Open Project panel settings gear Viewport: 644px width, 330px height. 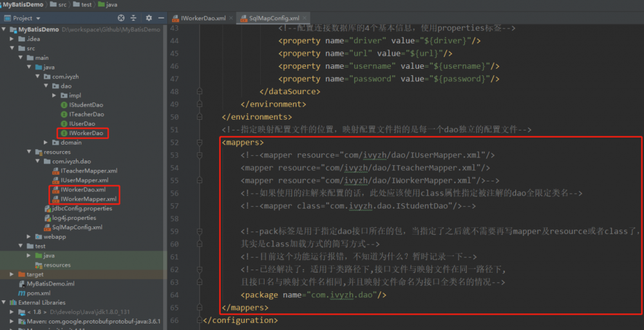tap(149, 18)
